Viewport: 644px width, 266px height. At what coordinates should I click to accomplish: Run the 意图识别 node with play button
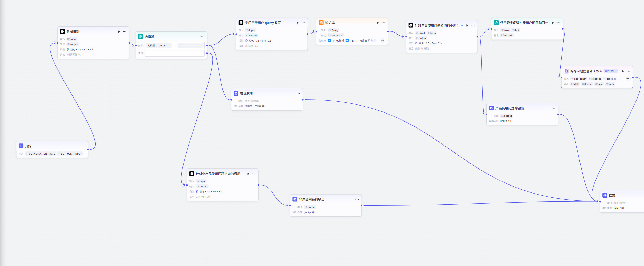pos(119,32)
